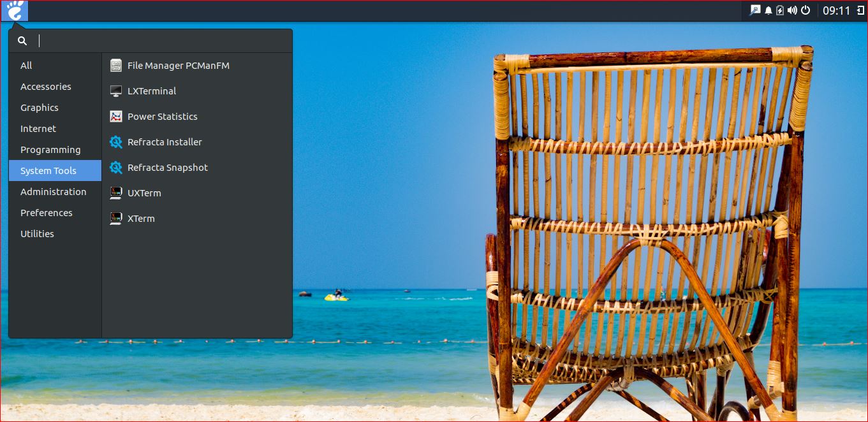Click the screenshot tool icon in the tray
This screenshot has width=868, height=422.
click(x=756, y=10)
